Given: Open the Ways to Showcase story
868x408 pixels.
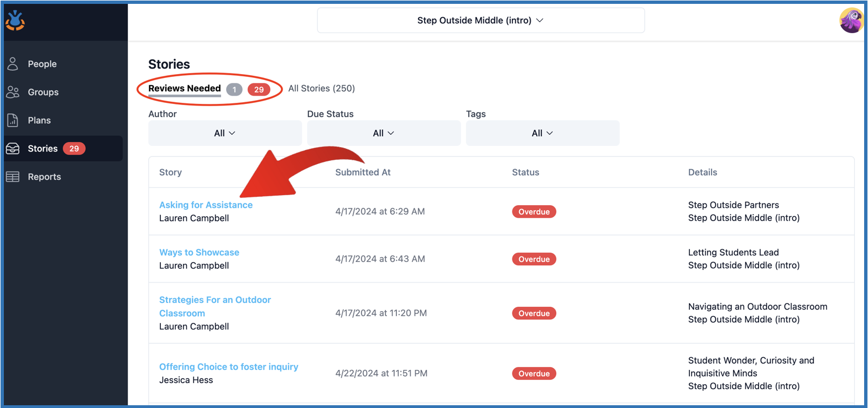Looking at the screenshot, I should [199, 253].
